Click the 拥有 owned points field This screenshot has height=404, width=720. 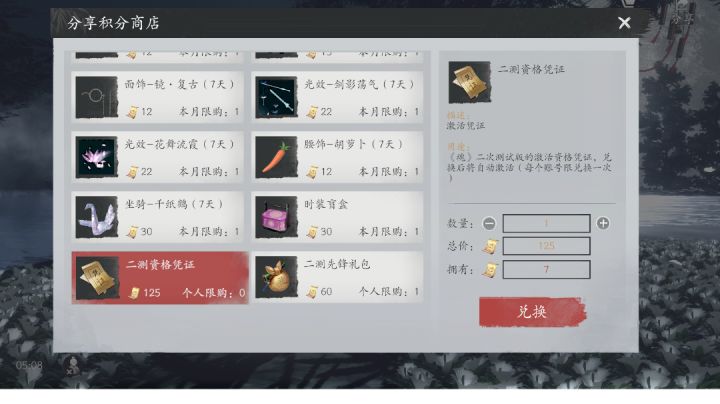546,269
